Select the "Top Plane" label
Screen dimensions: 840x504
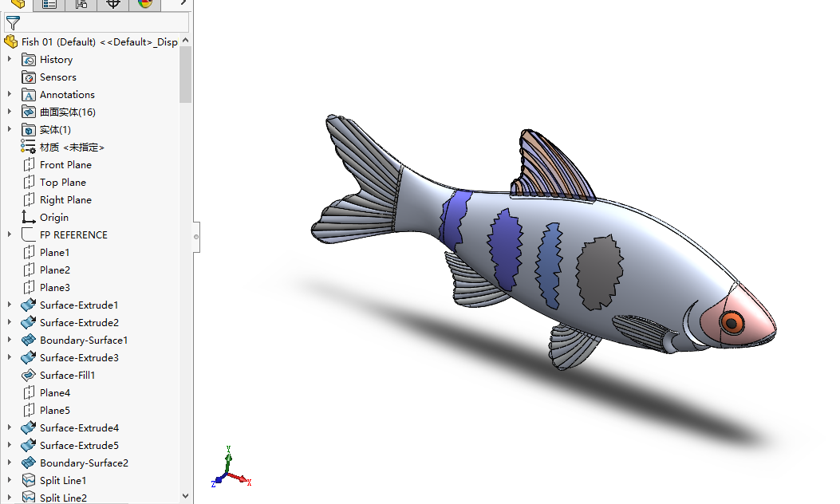pos(63,183)
